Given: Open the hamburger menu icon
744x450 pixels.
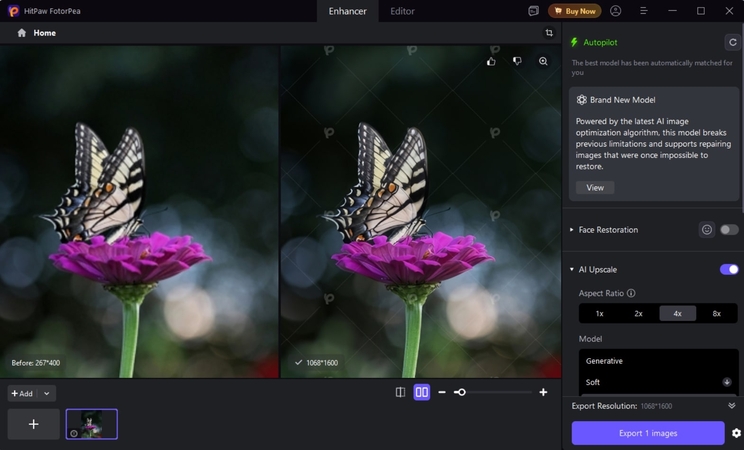Looking at the screenshot, I should 643,11.
